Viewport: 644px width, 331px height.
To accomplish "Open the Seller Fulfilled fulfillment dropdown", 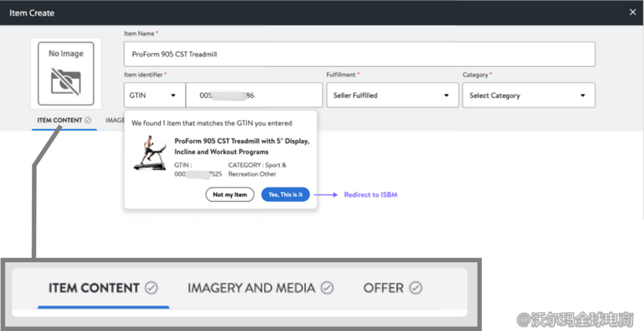I will click(392, 95).
